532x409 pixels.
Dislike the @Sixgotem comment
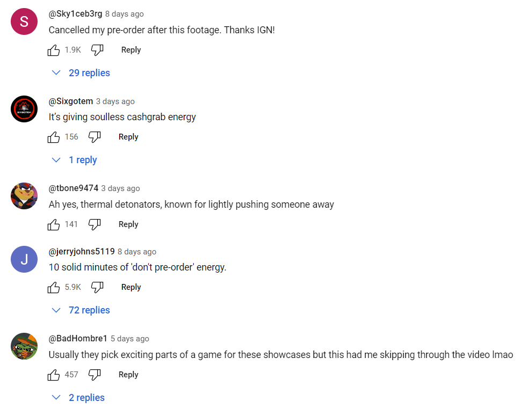[94, 137]
